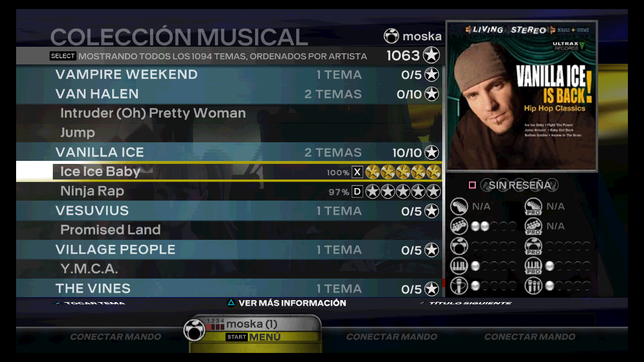Click the Pro Drums icon
The width and height of the screenshot is (644, 362).
tap(533, 246)
